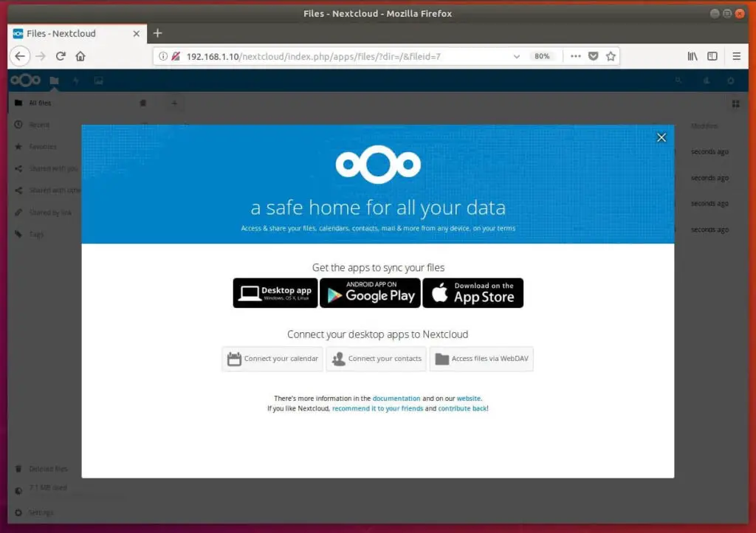Click the text "Get the apps to sync your files"
This screenshot has height=533, width=756.
click(378, 267)
